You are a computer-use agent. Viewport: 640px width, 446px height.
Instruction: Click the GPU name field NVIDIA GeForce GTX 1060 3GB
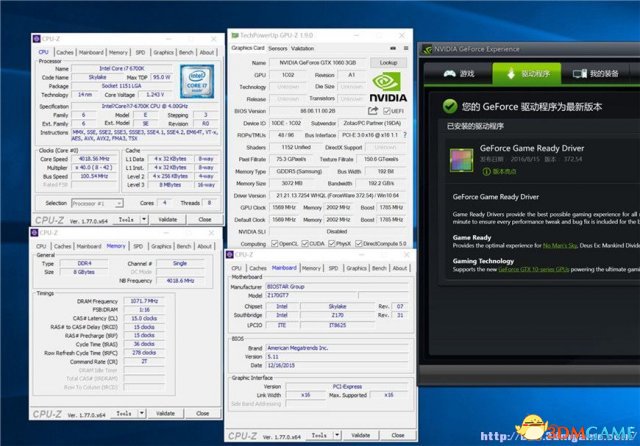pos(318,63)
